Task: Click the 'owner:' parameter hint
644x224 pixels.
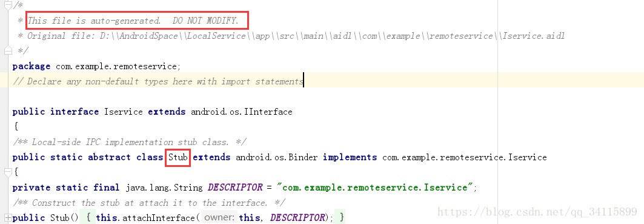Action: pyautogui.click(x=219, y=217)
